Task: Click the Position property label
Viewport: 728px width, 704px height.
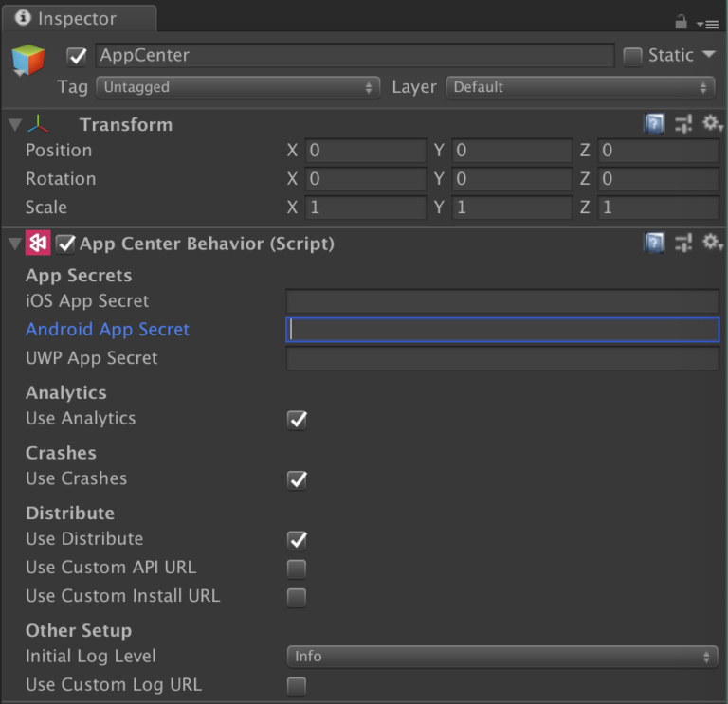Action: point(59,151)
